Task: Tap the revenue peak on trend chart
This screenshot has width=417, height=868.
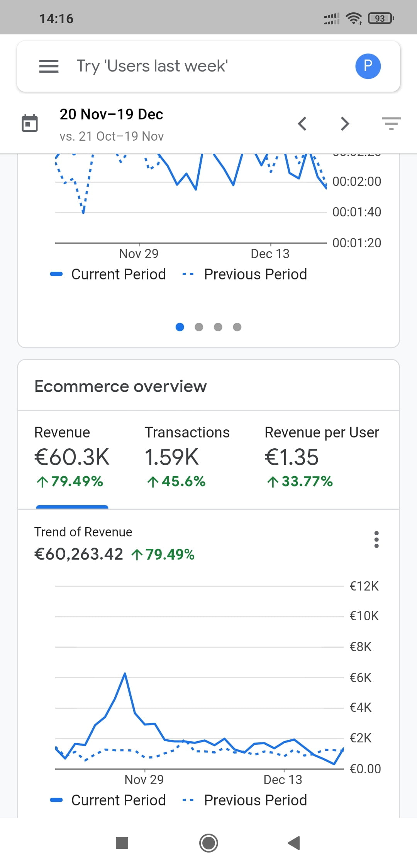Action: point(125,674)
